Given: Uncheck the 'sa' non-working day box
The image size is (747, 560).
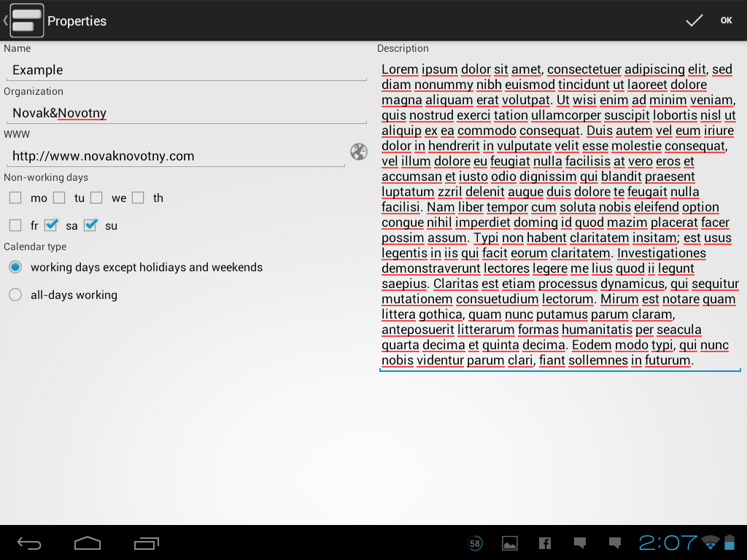Looking at the screenshot, I should coord(51,225).
